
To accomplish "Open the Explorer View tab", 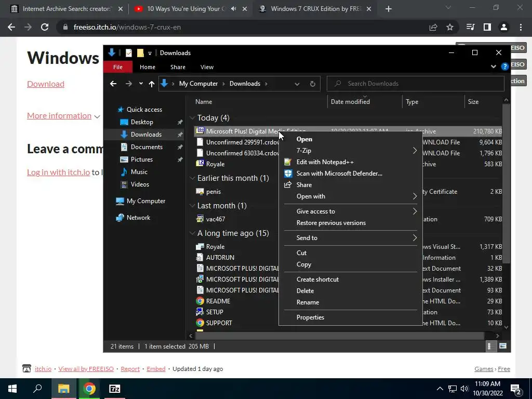I will pyautogui.click(x=207, y=67).
